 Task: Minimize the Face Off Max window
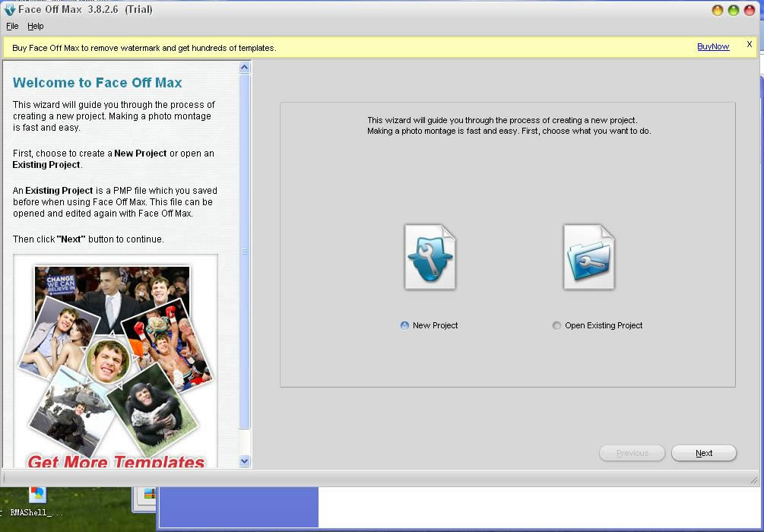(x=717, y=10)
